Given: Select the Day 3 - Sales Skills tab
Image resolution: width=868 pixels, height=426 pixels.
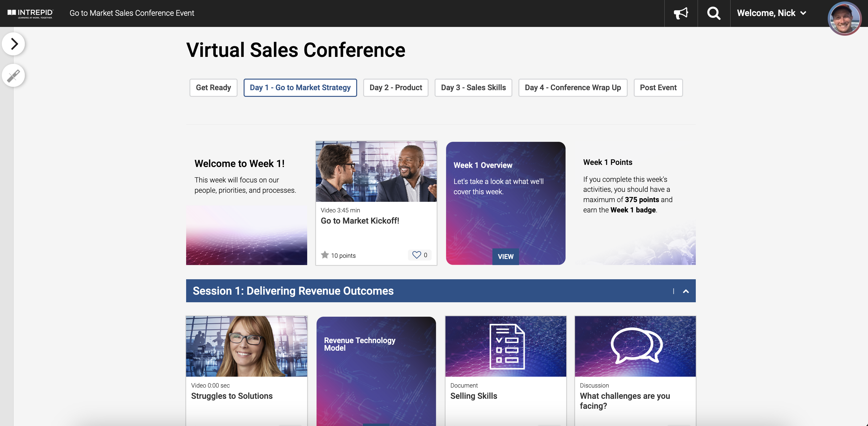Looking at the screenshot, I should tap(473, 87).
